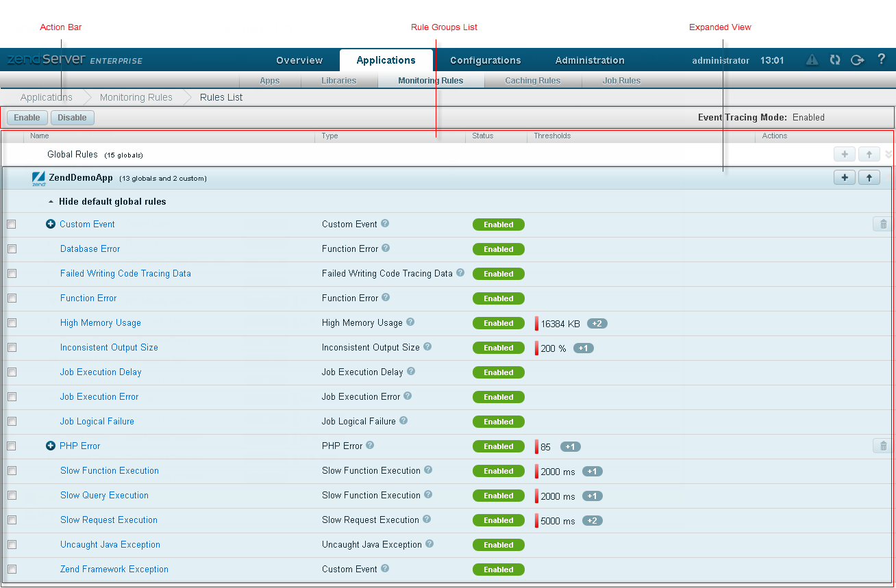Tick the Zend Framework Exception checkbox

pos(12,570)
